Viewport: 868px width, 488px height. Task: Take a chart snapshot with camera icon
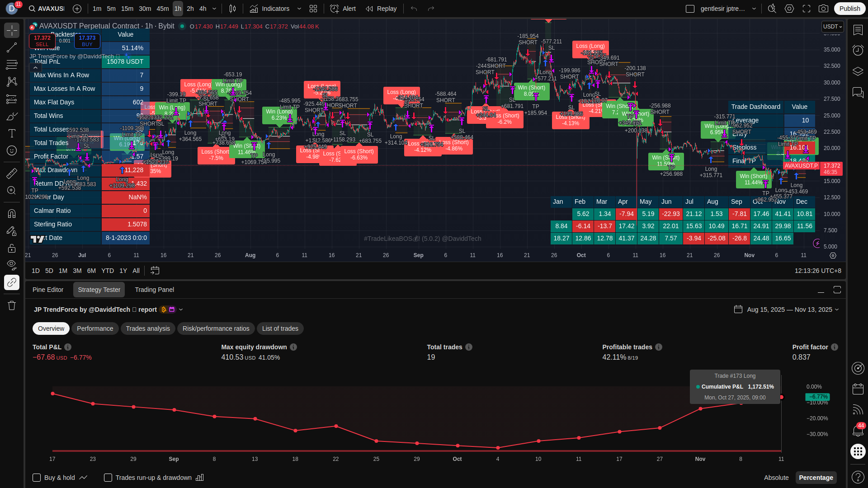(823, 9)
